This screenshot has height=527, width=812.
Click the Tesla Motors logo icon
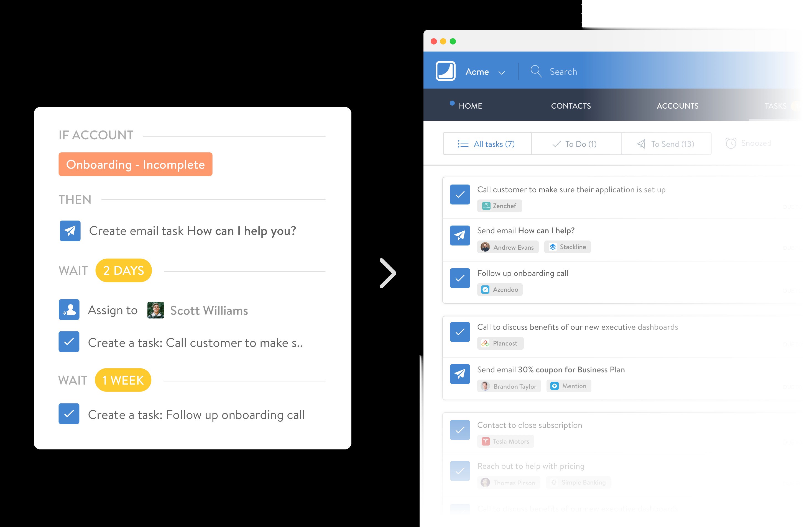click(486, 441)
